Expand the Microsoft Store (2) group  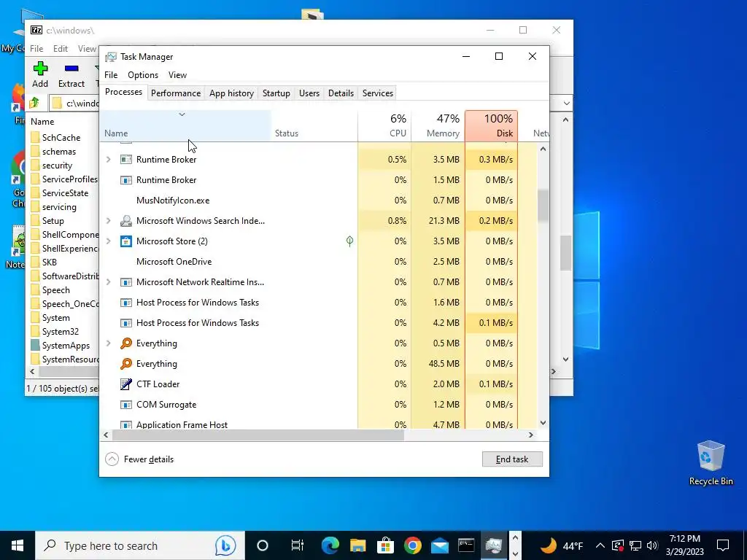(x=109, y=241)
